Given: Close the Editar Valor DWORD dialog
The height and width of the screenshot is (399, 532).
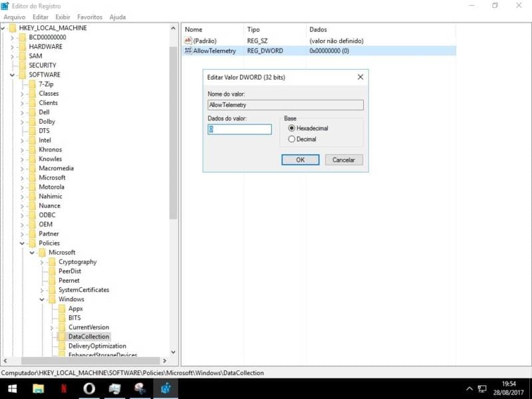Looking at the screenshot, I should click(360, 77).
